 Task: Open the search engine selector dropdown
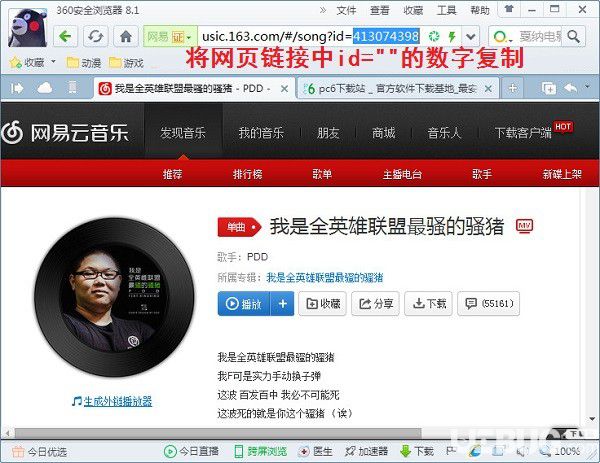[x=503, y=37]
